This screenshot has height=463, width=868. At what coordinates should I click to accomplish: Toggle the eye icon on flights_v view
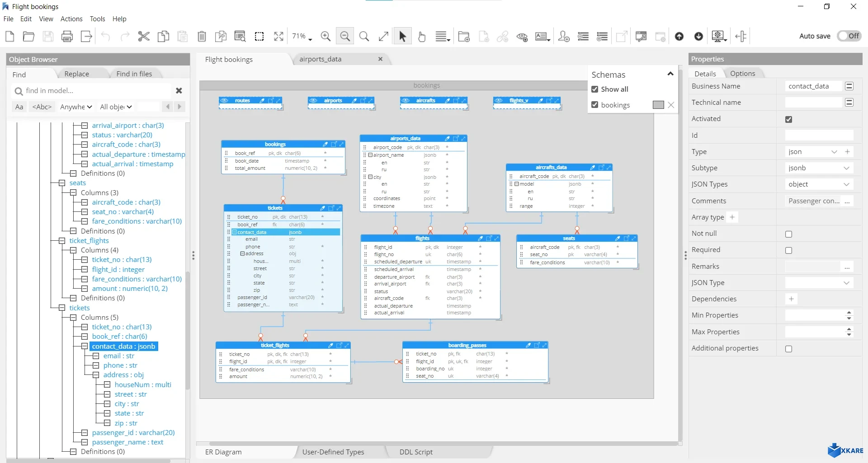pyautogui.click(x=499, y=101)
